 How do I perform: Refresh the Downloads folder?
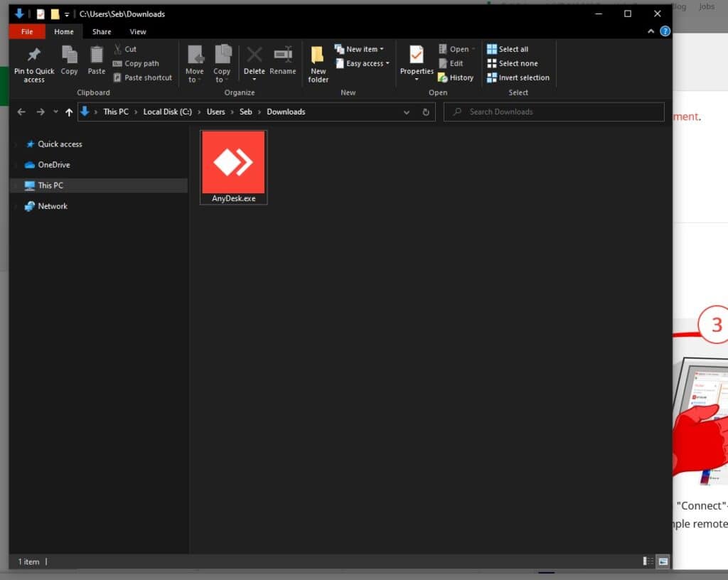pos(425,112)
